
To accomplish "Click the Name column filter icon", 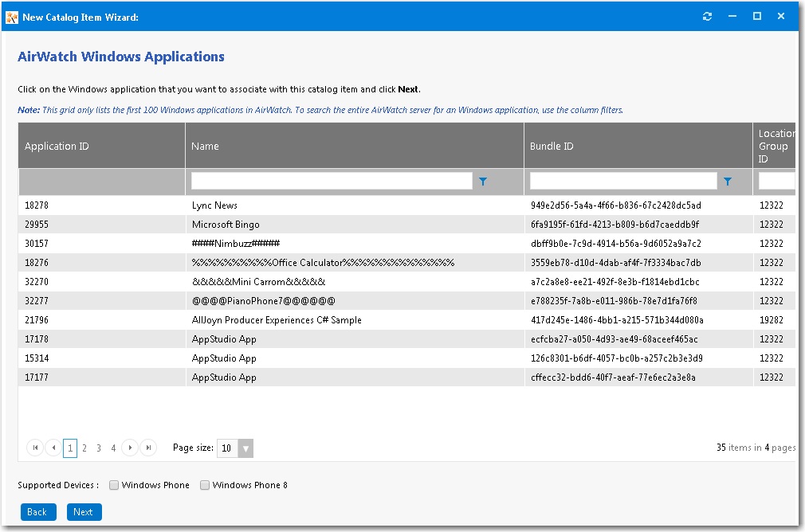I will [x=483, y=182].
